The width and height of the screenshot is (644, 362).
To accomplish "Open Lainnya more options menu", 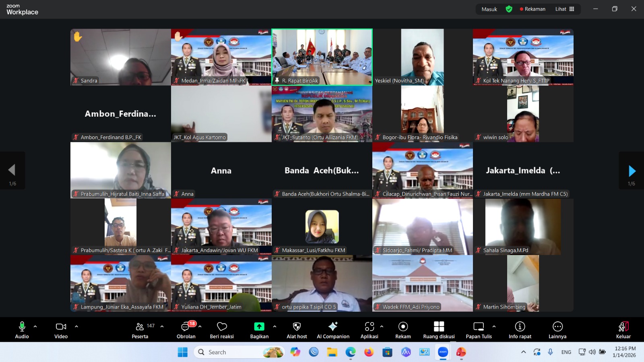I will (557, 327).
